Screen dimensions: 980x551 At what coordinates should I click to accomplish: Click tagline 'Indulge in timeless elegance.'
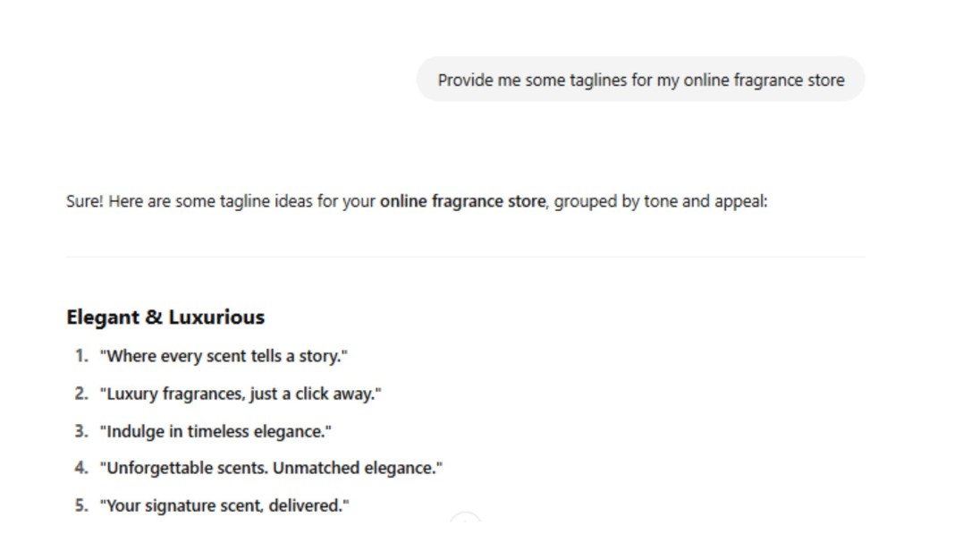[x=215, y=431]
